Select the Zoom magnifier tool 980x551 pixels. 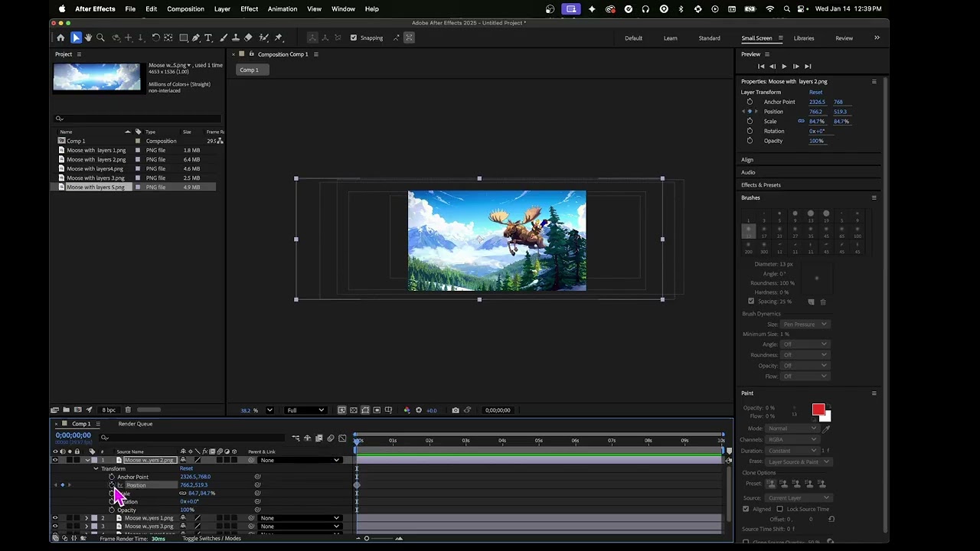[100, 37]
